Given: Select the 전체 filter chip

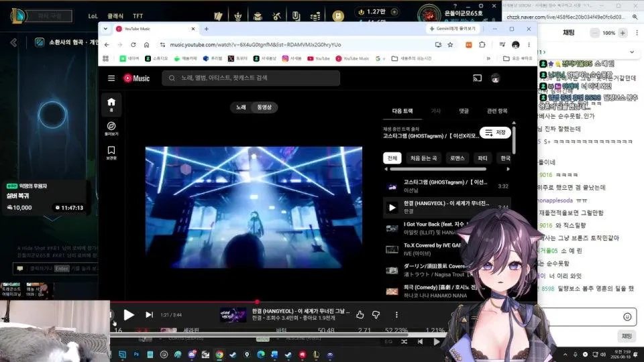Looking at the screenshot, I should (392, 158).
